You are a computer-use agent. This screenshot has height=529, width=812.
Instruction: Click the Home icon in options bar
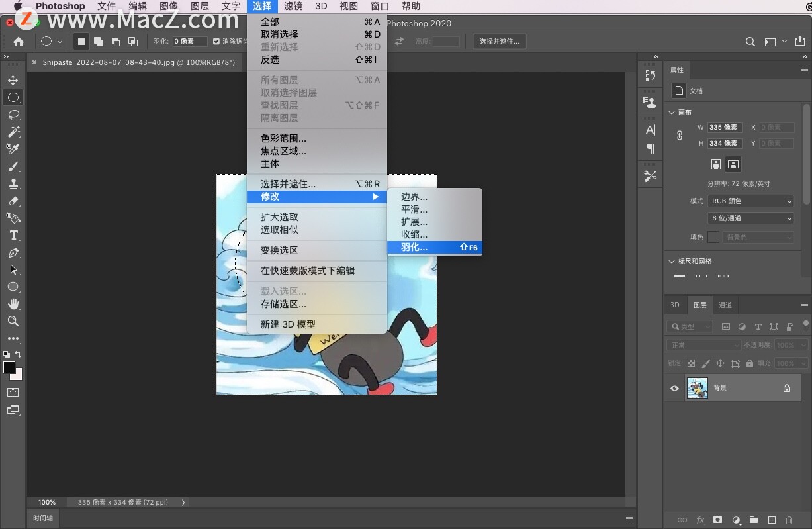pyautogui.click(x=19, y=42)
